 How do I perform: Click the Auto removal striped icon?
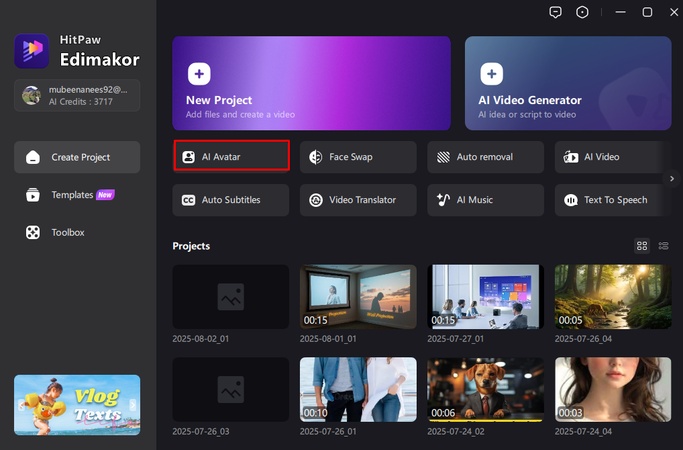443,157
